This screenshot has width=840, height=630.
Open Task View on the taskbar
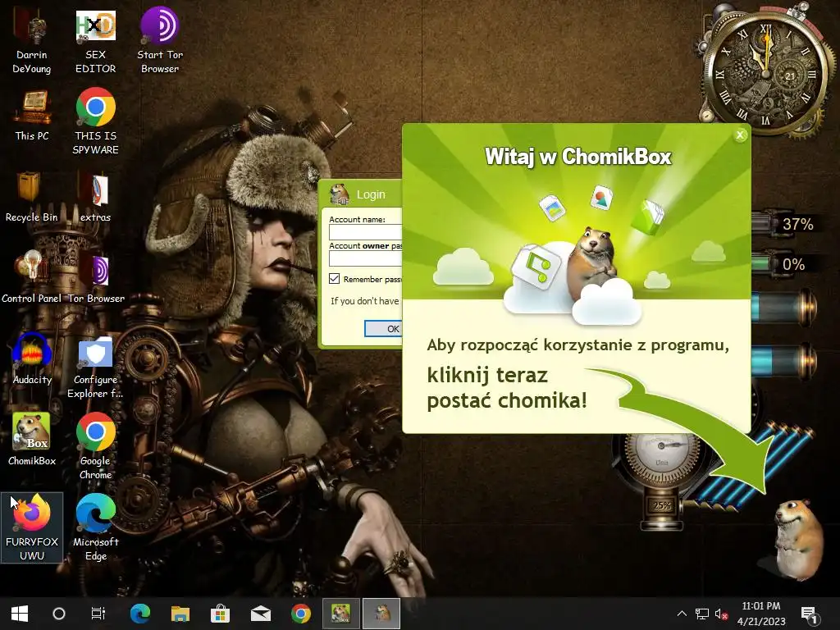pyautogui.click(x=98, y=614)
